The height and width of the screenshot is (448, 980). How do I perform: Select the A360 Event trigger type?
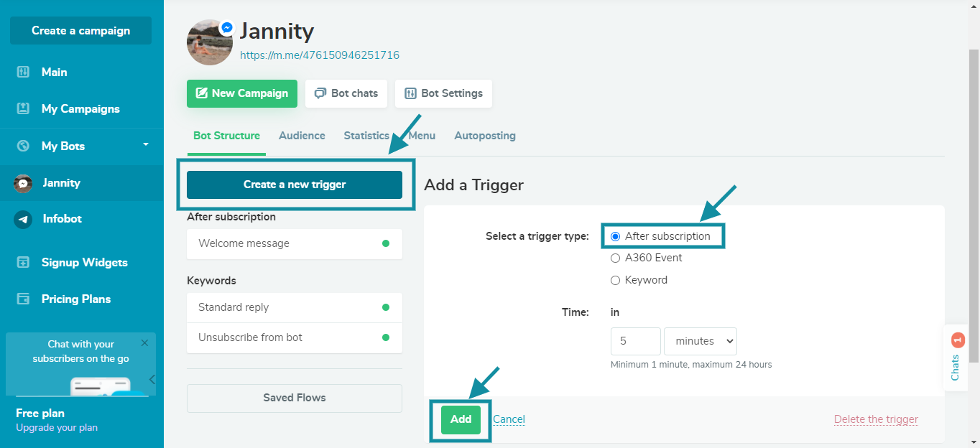tap(615, 258)
